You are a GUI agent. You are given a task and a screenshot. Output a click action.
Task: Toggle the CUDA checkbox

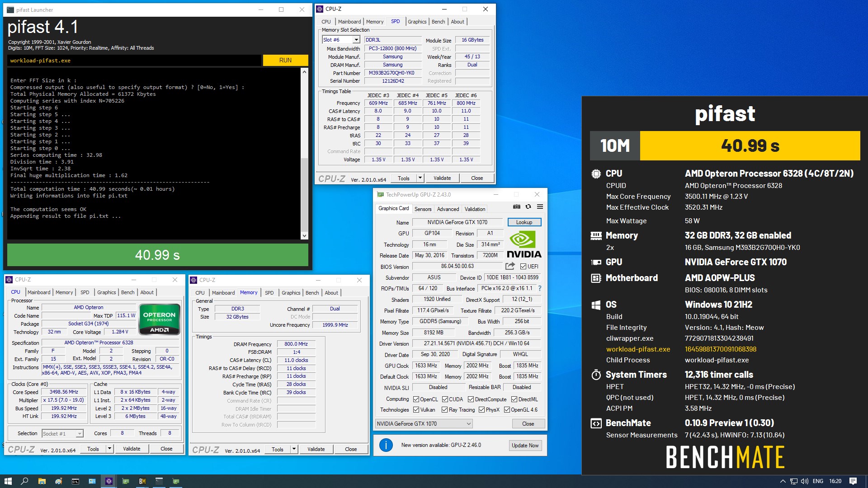[445, 399]
